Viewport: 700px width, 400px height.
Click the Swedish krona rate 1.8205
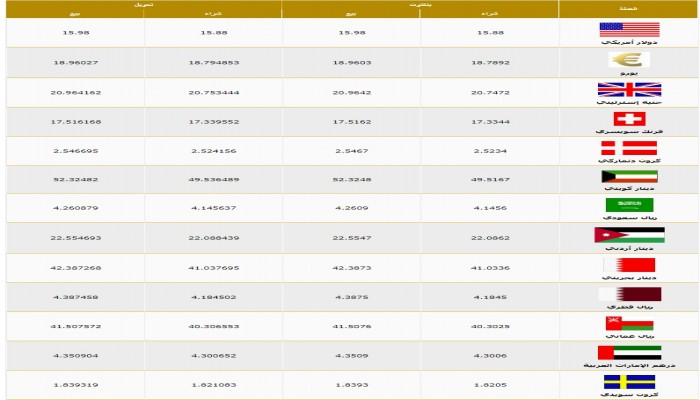[x=490, y=385]
